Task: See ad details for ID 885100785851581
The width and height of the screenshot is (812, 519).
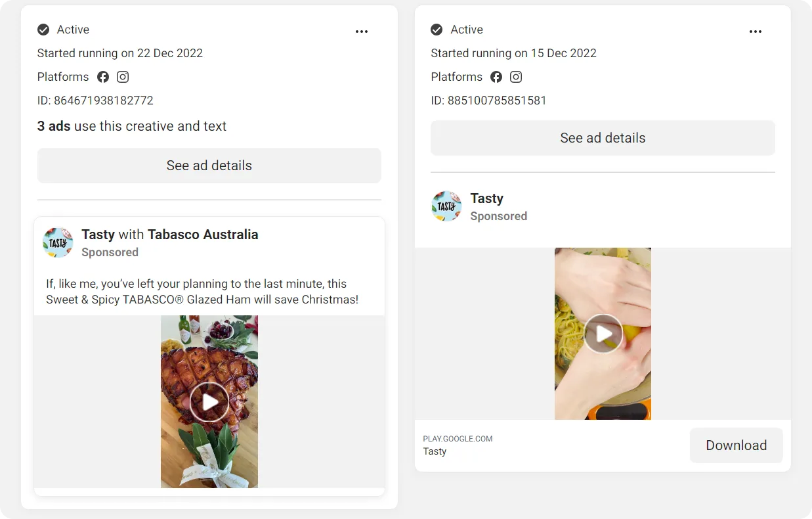Action: (603, 138)
